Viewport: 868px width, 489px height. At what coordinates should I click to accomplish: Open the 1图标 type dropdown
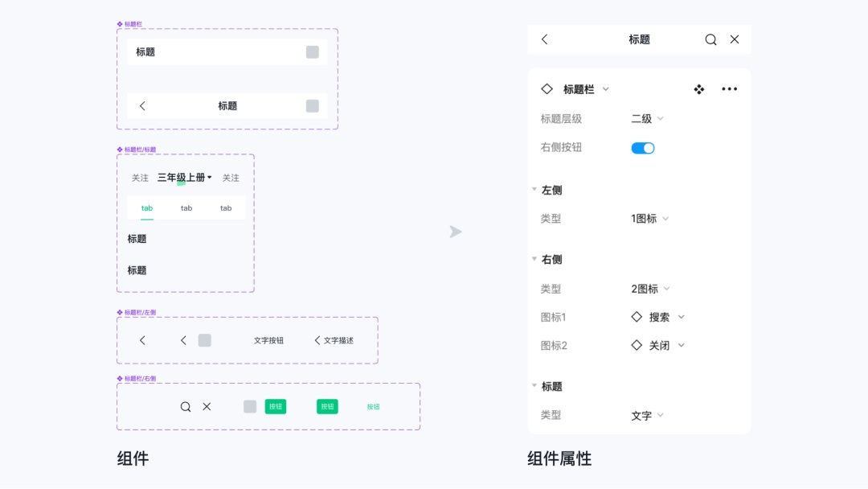point(650,219)
